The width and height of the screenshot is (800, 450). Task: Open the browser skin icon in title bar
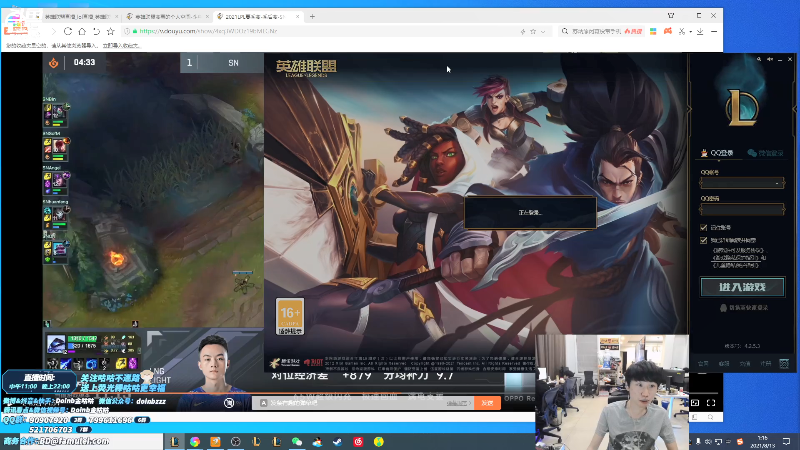pos(671,16)
